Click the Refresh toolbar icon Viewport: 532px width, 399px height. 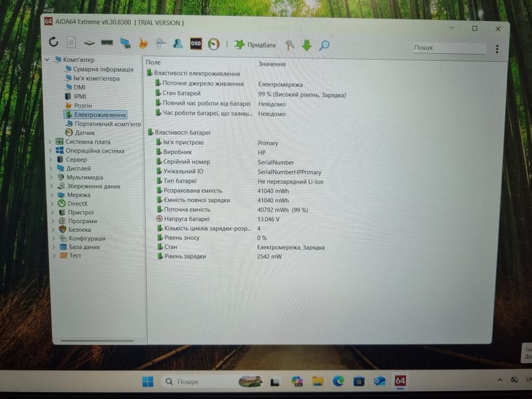click(x=54, y=42)
